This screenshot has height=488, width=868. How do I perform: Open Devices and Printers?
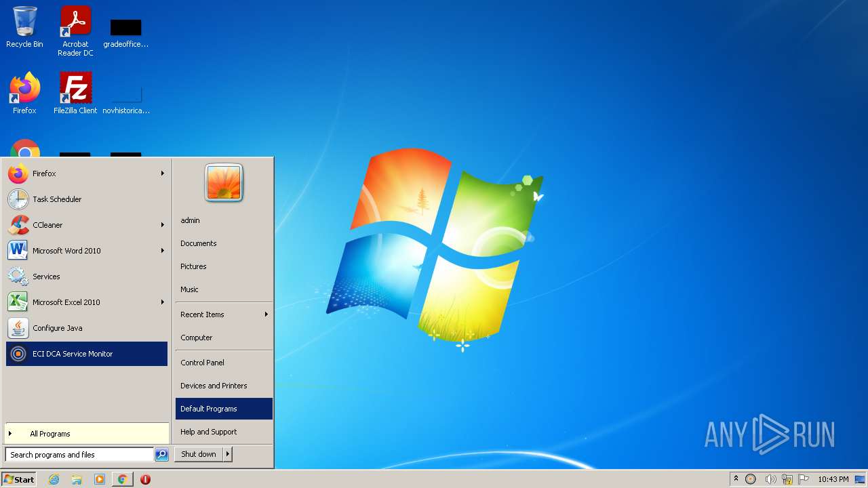pos(224,386)
